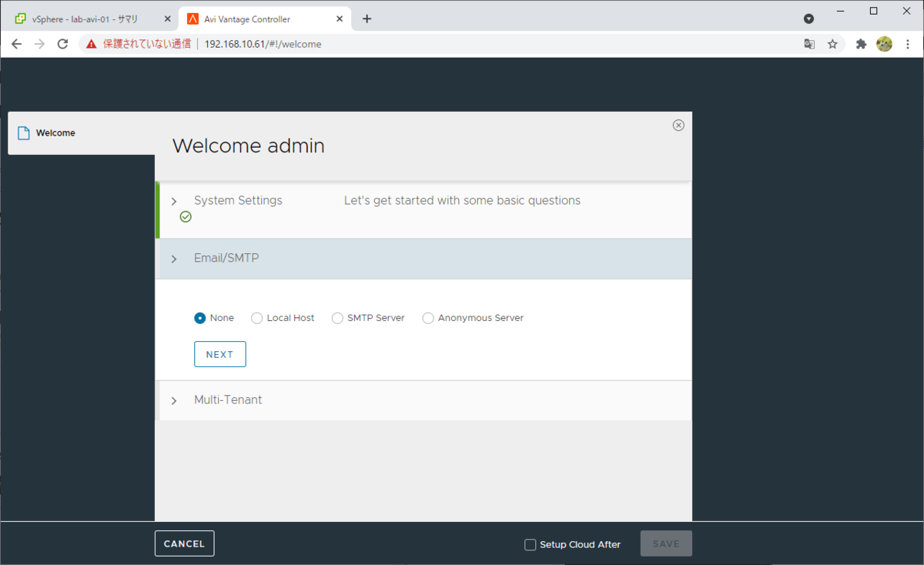Image resolution: width=924 pixels, height=565 pixels.
Task: Close the vSphere lab-avi-01 tab
Action: tap(168, 18)
